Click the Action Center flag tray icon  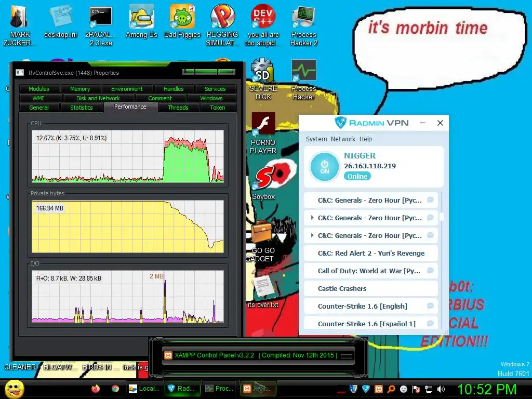416,389
